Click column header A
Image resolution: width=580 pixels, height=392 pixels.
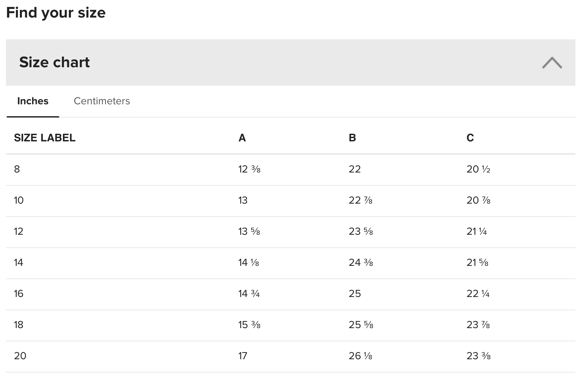coord(242,138)
